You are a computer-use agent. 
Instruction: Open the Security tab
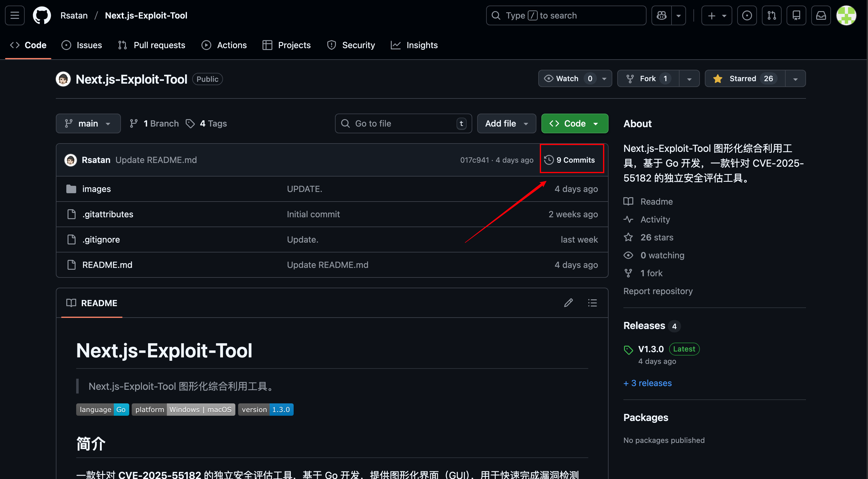tap(351, 45)
